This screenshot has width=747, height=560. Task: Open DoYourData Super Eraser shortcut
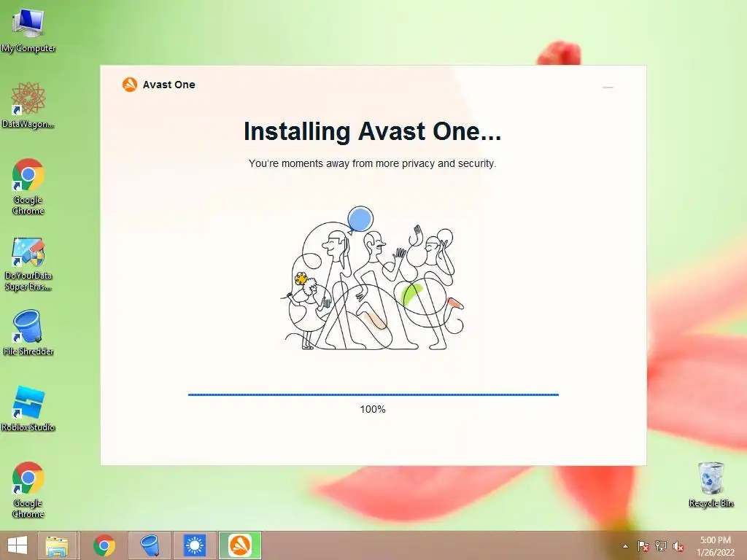pyautogui.click(x=28, y=263)
